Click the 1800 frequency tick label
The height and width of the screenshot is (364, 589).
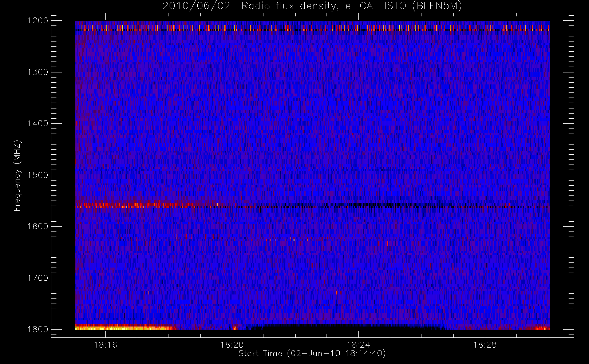click(37, 329)
